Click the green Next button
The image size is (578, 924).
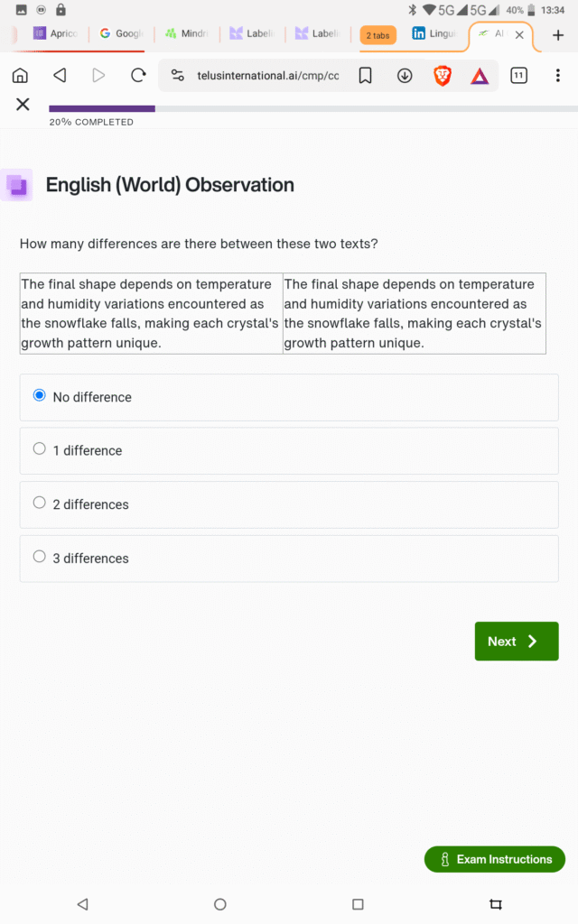[x=517, y=642]
